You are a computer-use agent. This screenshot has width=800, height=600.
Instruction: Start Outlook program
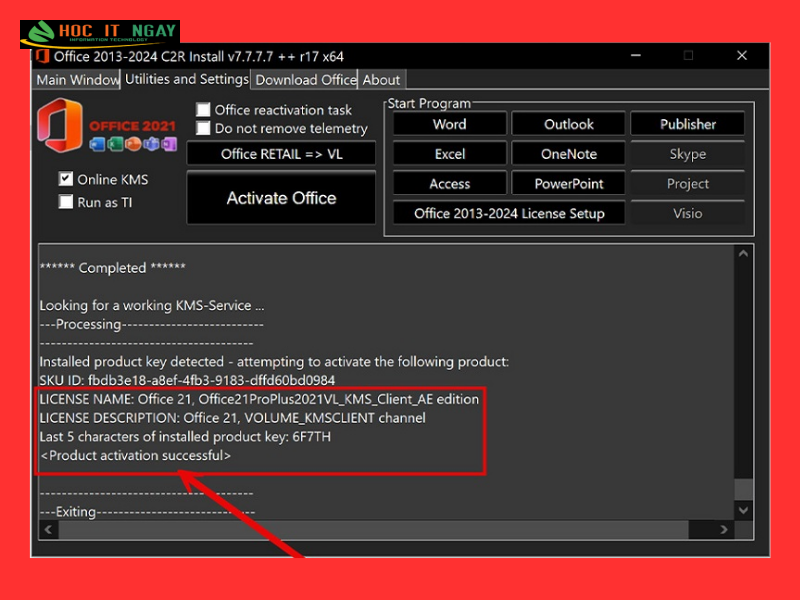568,124
